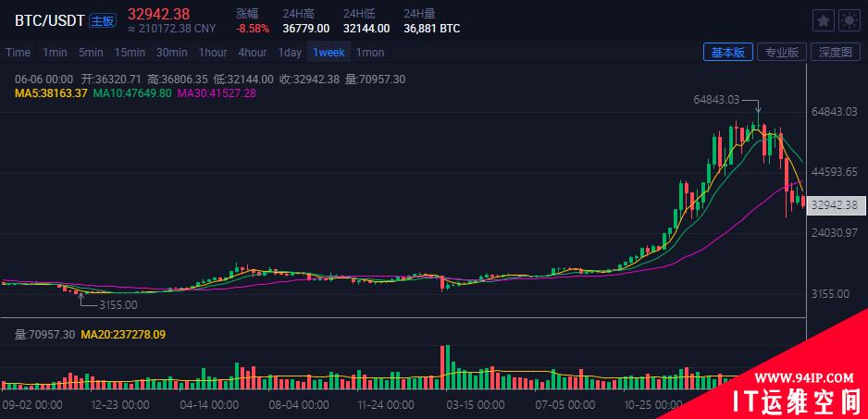Show the 1mon candlestick interval

370,53
